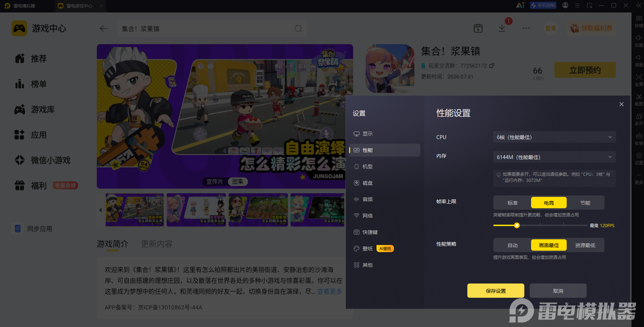
Task: Choose 自动 performance strategy
Action: [513, 245]
